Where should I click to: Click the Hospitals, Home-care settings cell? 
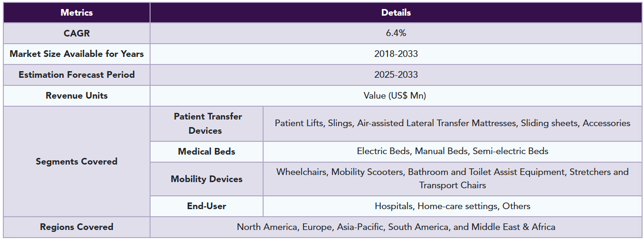coord(453,206)
